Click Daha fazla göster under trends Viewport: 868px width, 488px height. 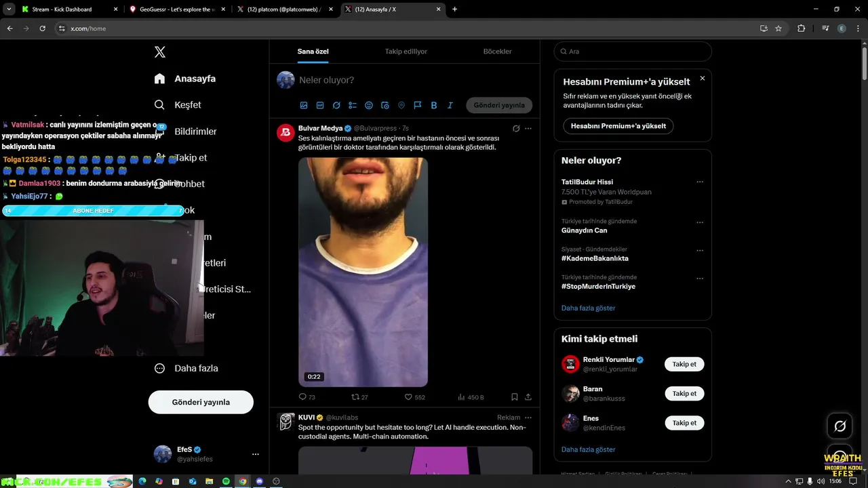588,308
